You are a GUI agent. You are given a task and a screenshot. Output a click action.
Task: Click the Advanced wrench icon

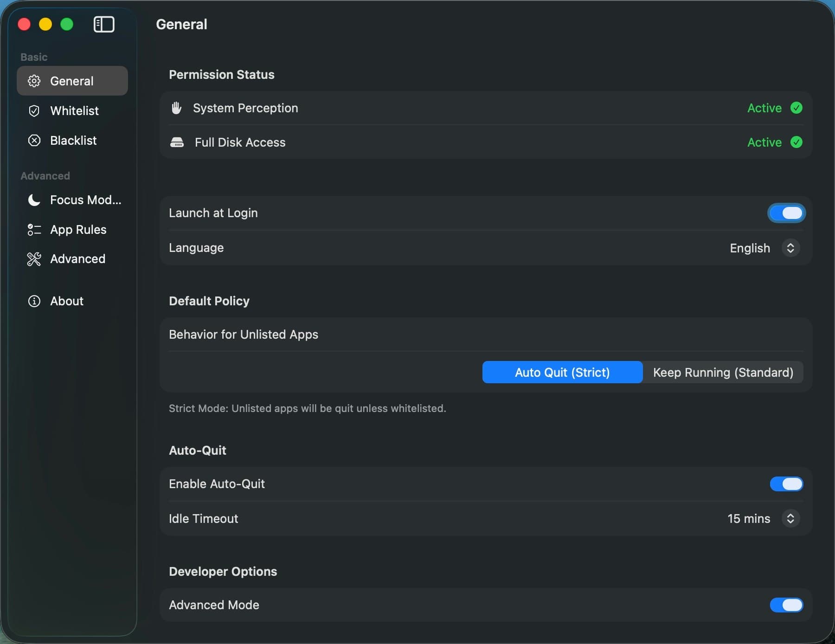[34, 259]
